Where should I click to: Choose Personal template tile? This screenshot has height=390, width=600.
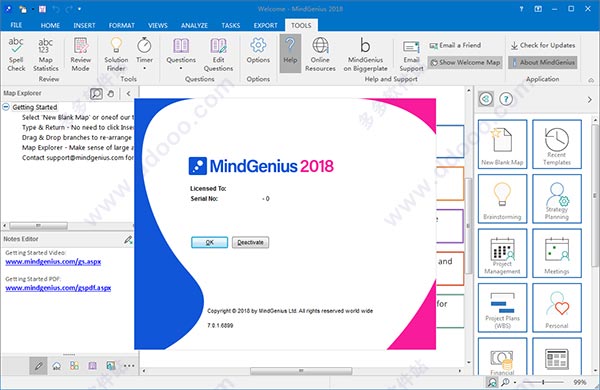click(x=557, y=308)
